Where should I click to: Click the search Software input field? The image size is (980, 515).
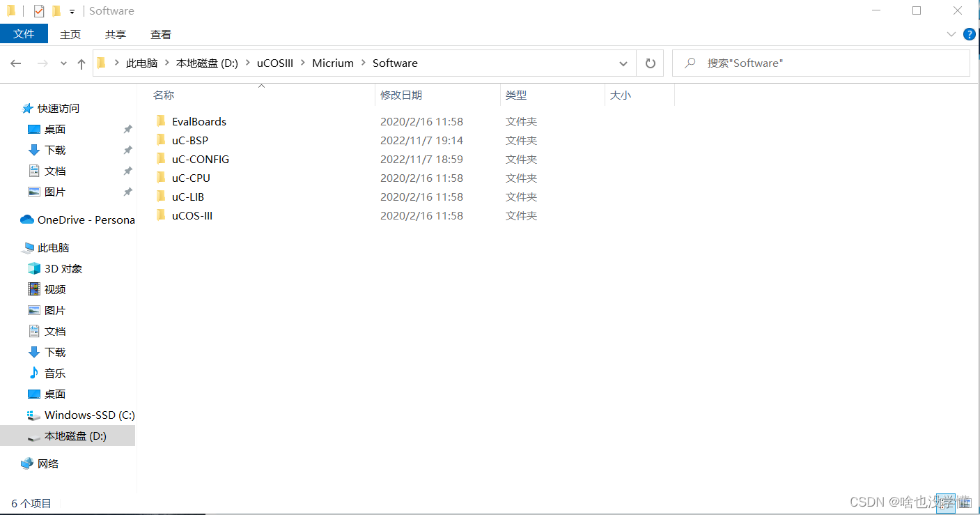click(821, 63)
